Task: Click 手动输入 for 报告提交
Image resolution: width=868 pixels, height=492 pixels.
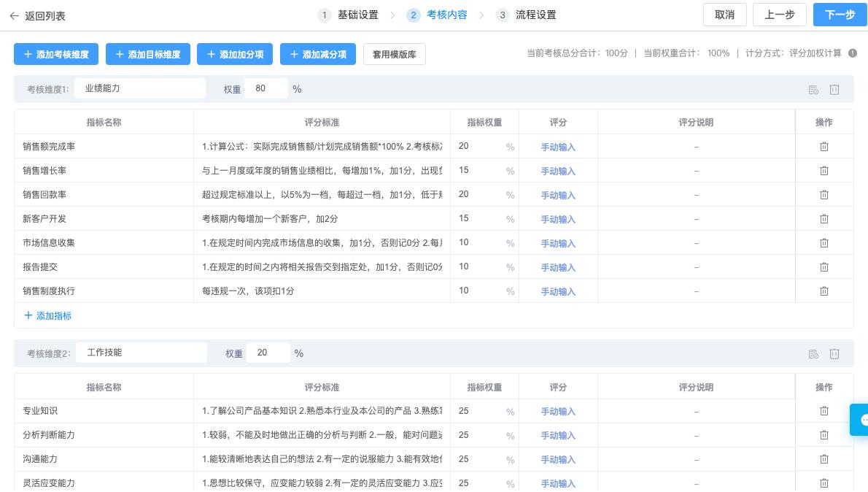Action: coord(558,268)
